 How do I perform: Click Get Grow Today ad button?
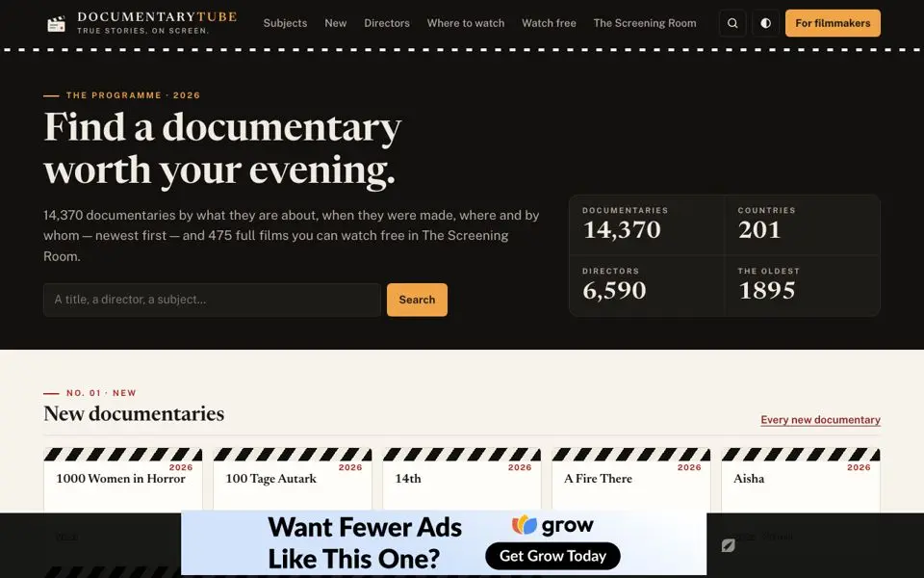pyautogui.click(x=552, y=556)
